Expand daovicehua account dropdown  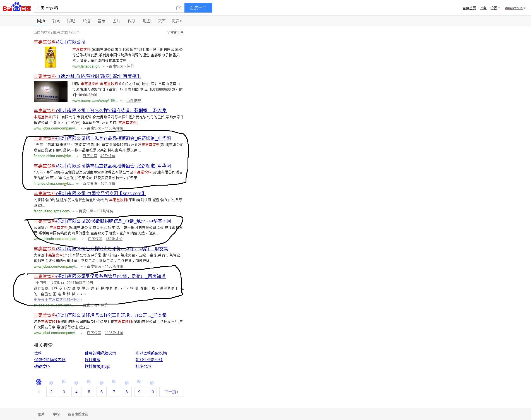515,8
